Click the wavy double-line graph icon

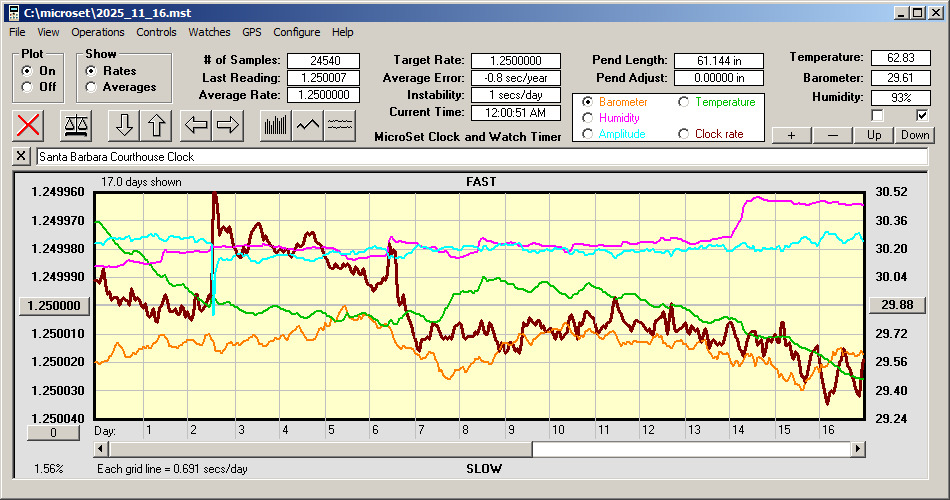(340, 125)
